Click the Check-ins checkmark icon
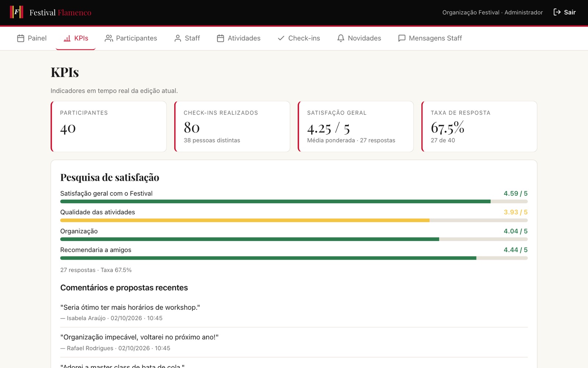The width and height of the screenshot is (588, 368). (x=281, y=38)
